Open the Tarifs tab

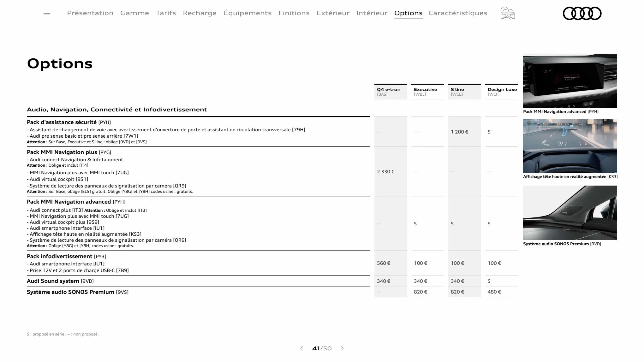point(166,13)
